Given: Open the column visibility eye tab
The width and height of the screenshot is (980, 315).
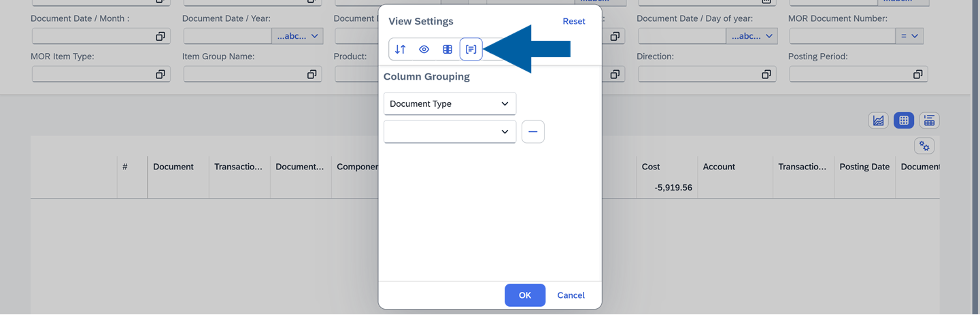Looking at the screenshot, I should tap(424, 49).
